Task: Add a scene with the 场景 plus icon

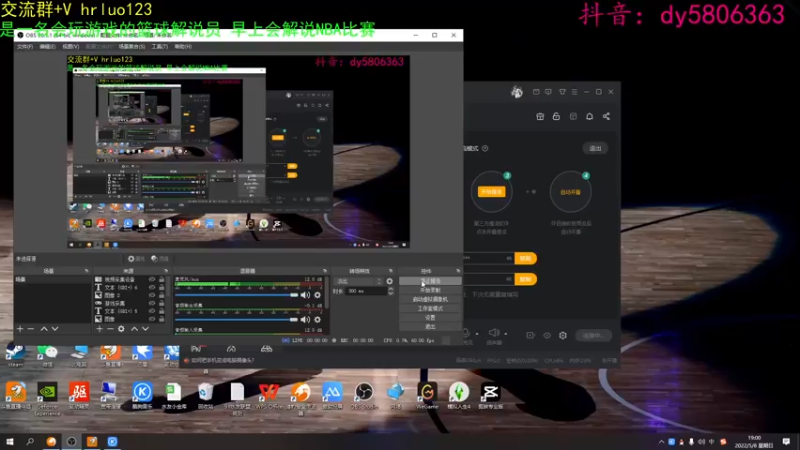Action: (20, 329)
